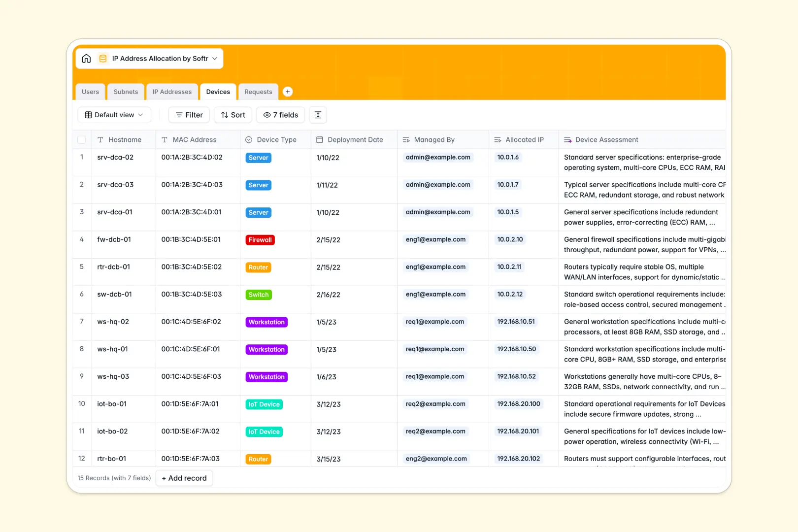Image resolution: width=798 pixels, height=532 pixels.
Task: Adjust row height using toolbar icon
Action: [x=318, y=115]
